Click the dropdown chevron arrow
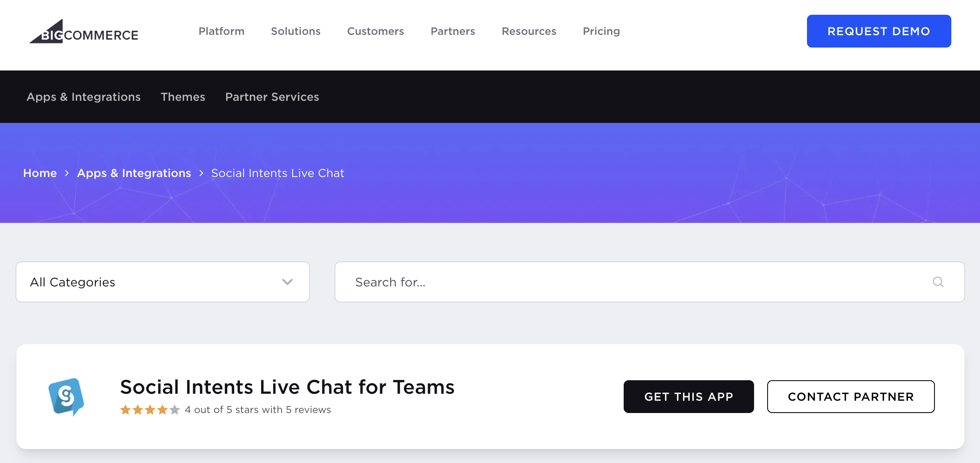 287,282
